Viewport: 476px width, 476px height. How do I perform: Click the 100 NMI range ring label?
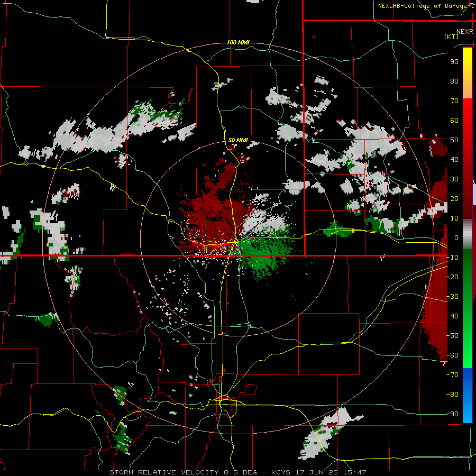[238, 42]
